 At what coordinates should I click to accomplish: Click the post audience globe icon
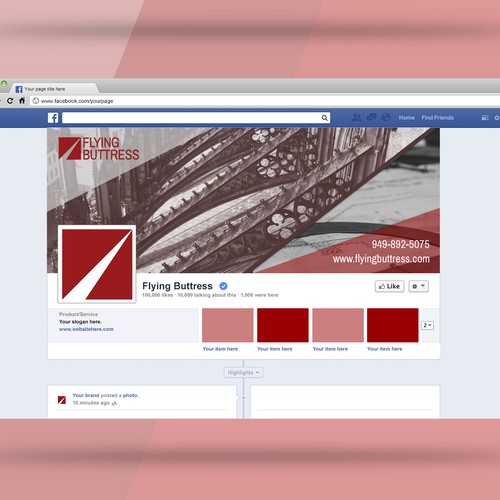tap(114, 403)
